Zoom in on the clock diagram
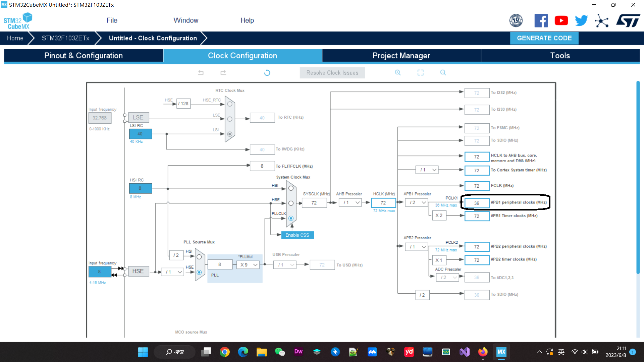Screen dimensions: 644x362 point(398,72)
